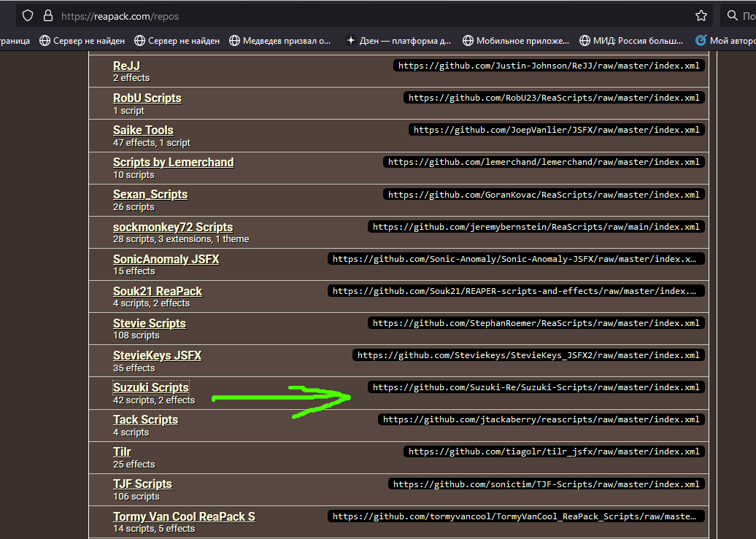Select the jtackaberry/reascripts index URL field
Image resolution: width=756 pixels, height=539 pixels.
(541, 419)
